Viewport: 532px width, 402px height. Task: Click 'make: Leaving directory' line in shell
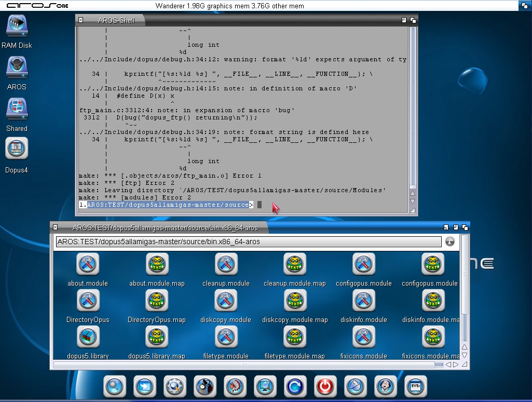(x=232, y=190)
